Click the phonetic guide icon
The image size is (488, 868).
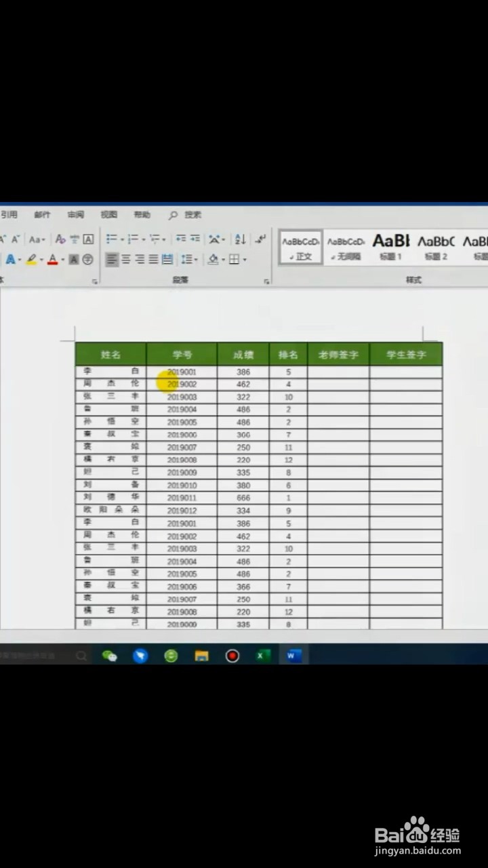click(x=75, y=239)
